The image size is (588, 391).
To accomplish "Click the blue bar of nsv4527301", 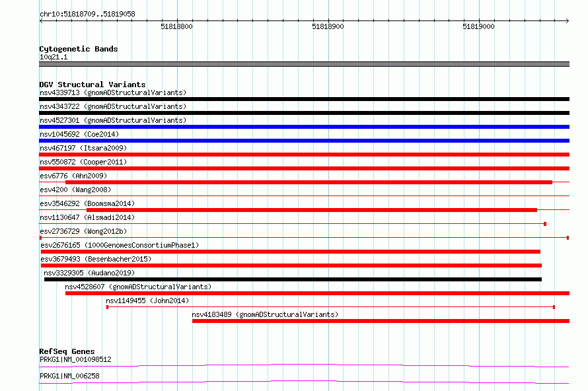I will click(304, 127).
